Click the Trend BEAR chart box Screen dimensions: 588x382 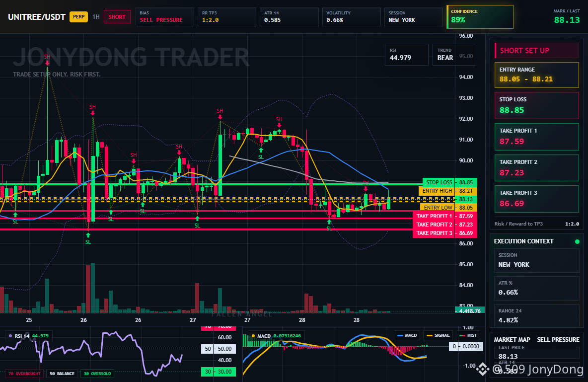pyautogui.click(x=454, y=55)
